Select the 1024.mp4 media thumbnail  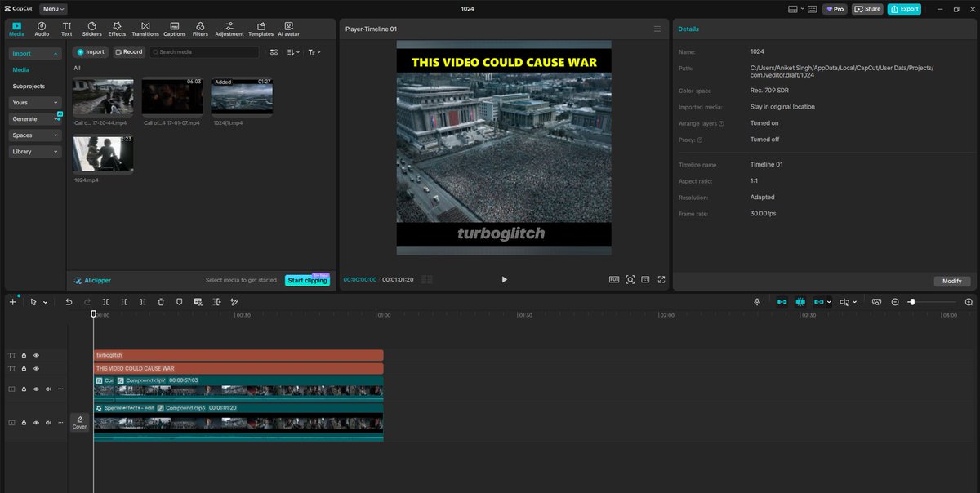point(103,155)
